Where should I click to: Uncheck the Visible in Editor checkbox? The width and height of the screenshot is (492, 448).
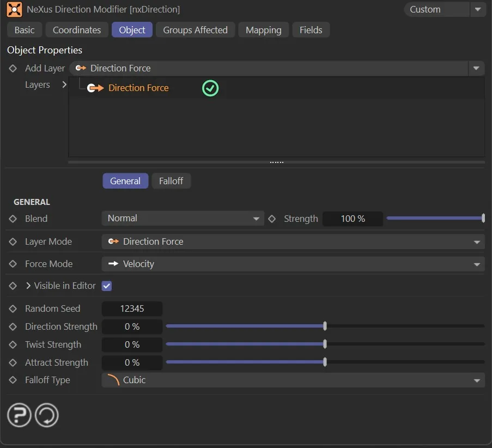(107, 286)
